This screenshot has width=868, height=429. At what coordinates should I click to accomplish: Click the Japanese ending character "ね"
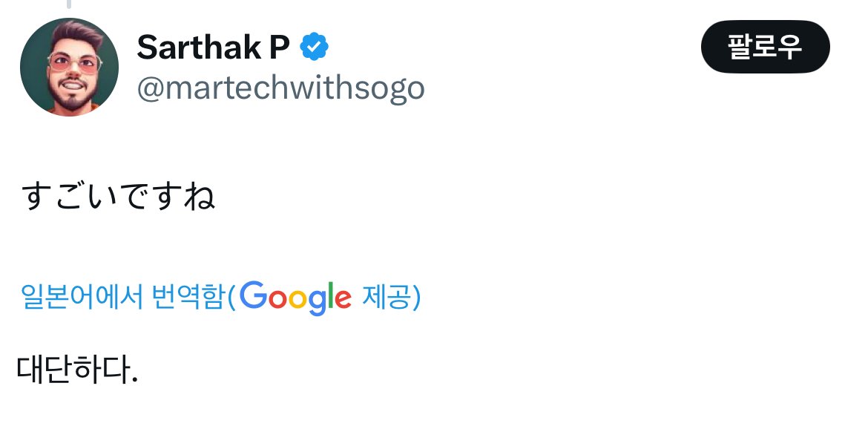[x=200, y=197]
